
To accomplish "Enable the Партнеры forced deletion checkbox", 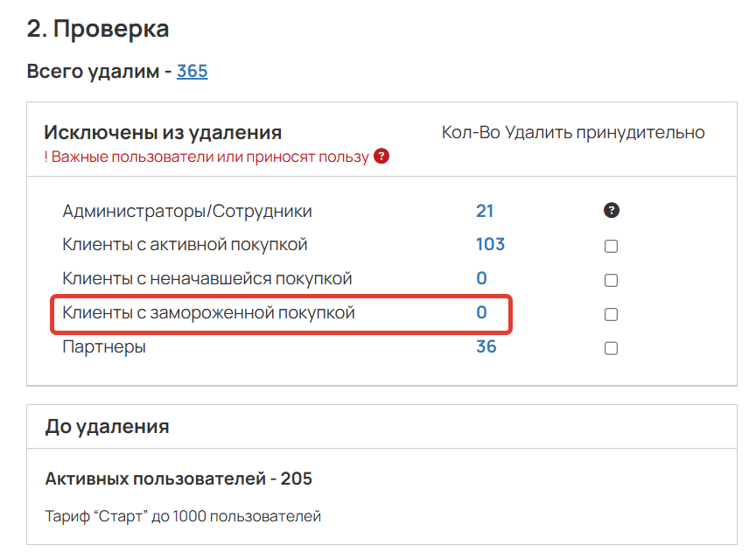I will pos(610,347).
